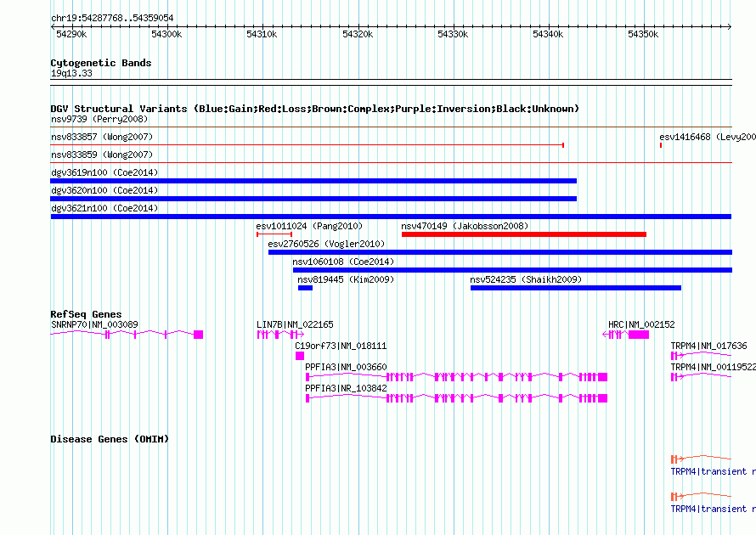Click the blue nsv524235 gain bar

tap(576, 288)
